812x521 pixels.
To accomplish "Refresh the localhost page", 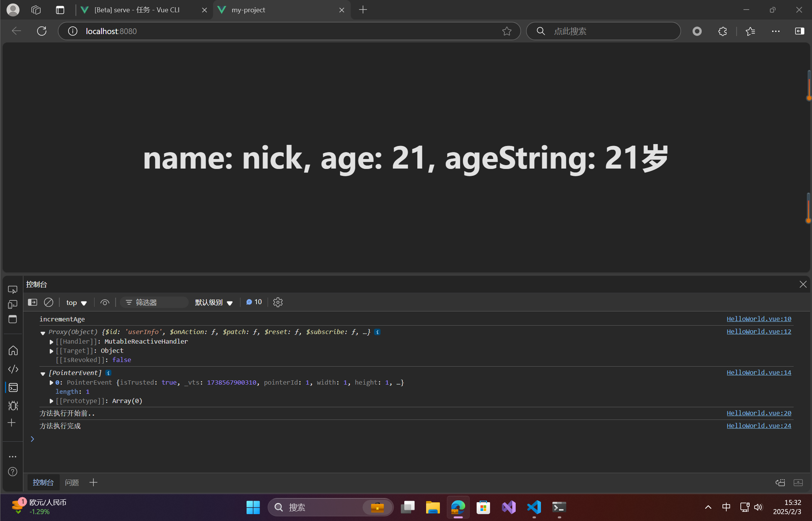I will 42,31.
